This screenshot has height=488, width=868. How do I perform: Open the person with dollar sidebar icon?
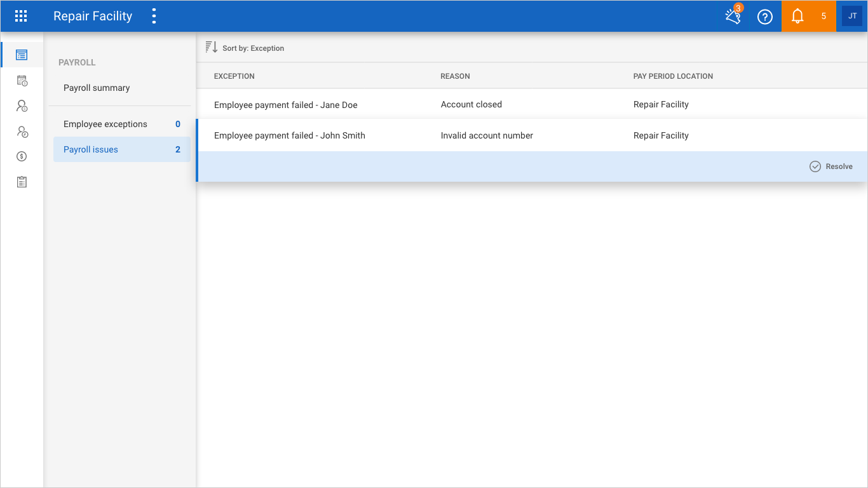(22, 106)
